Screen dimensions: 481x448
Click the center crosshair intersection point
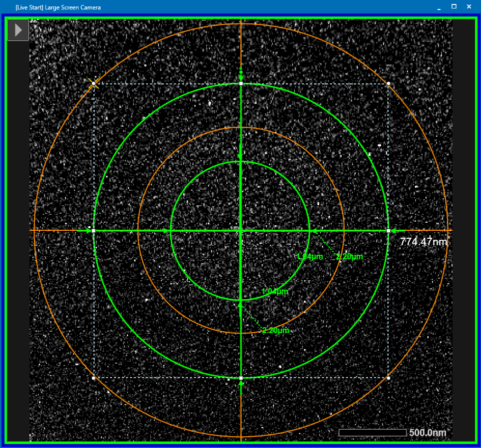tap(241, 230)
